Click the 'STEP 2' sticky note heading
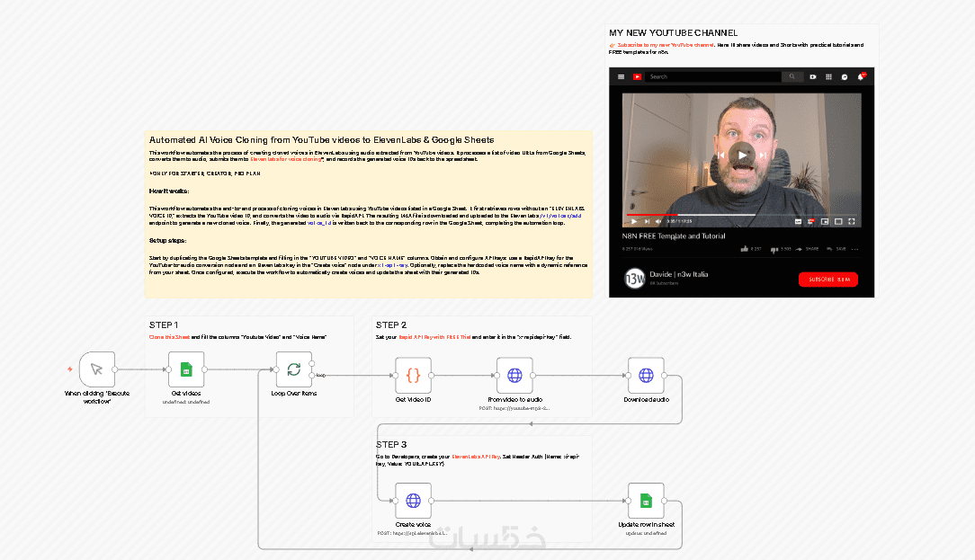 [391, 325]
